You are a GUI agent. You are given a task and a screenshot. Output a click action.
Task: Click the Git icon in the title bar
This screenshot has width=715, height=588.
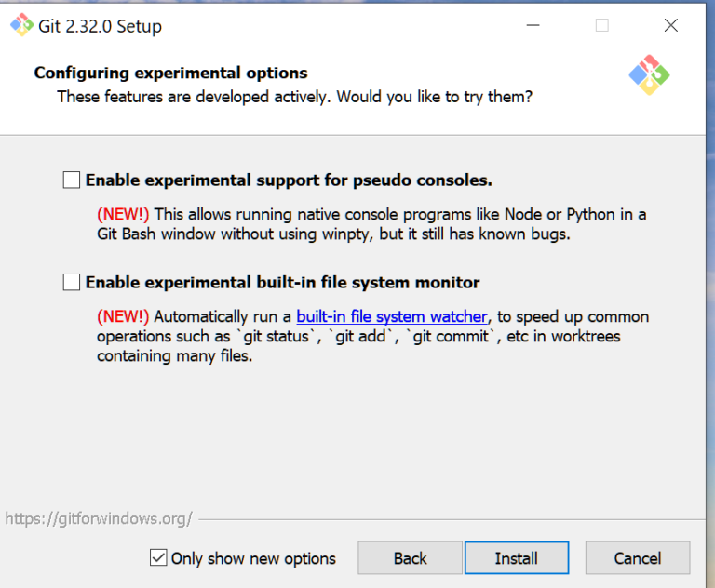(21, 25)
